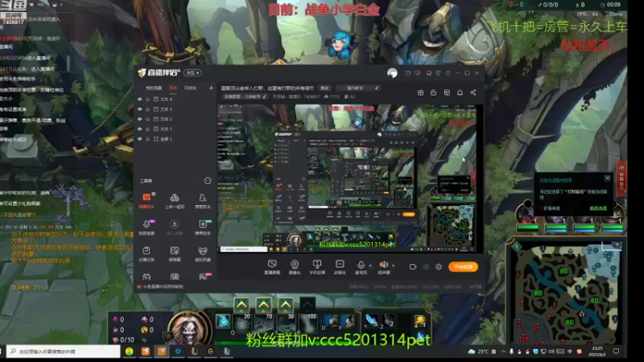Click the orange 开始直播 start streaming button
This screenshot has width=644, height=362.
pos(463,267)
